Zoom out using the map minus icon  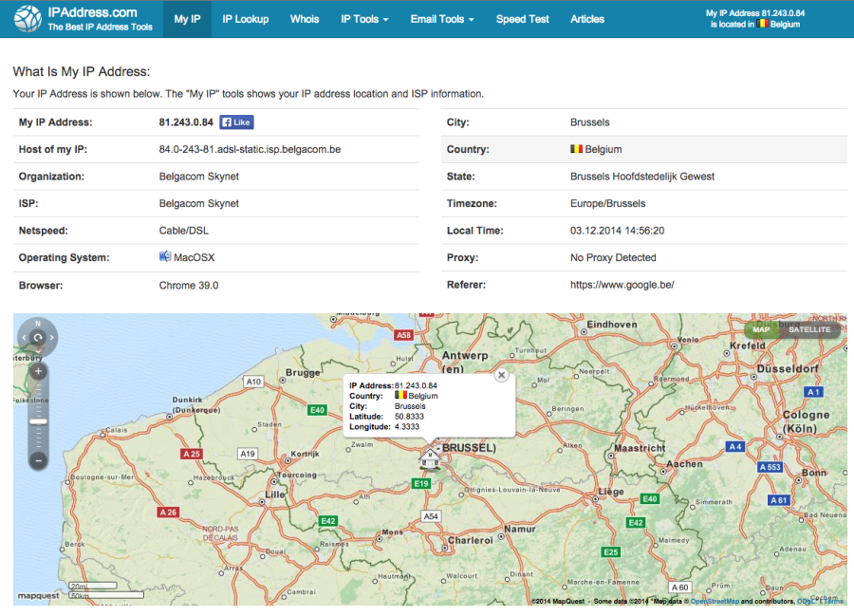tap(37, 459)
